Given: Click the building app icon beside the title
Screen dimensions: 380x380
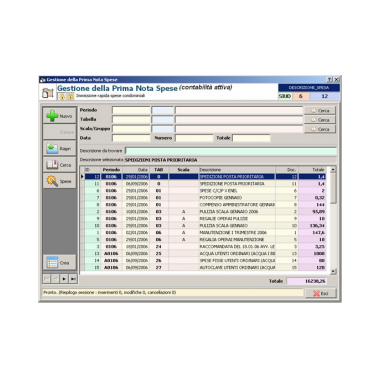Looking at the screenshot, I should tap(48, 93).
